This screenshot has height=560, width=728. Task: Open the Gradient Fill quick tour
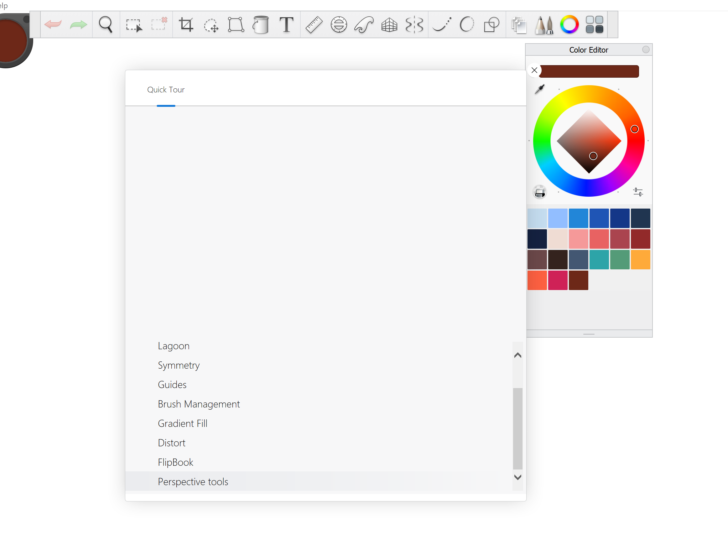[x=182, y=423]
